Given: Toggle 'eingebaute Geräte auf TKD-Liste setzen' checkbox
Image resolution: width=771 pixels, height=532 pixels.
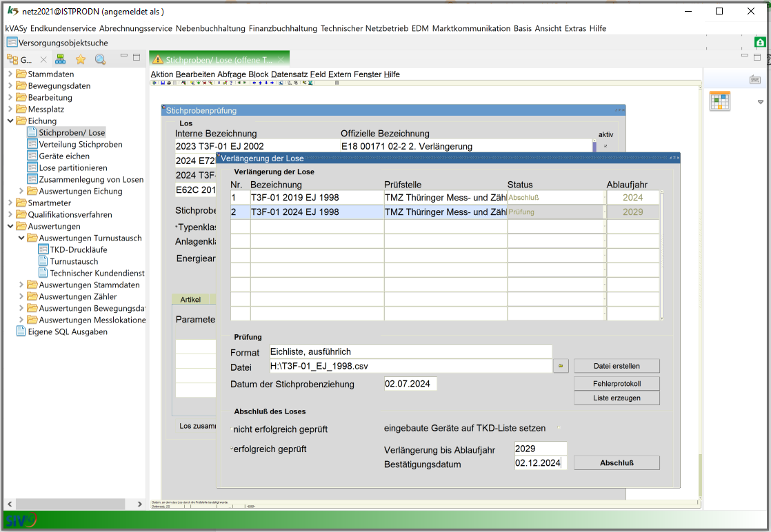Looking at the screenshot, I should 559,428.
